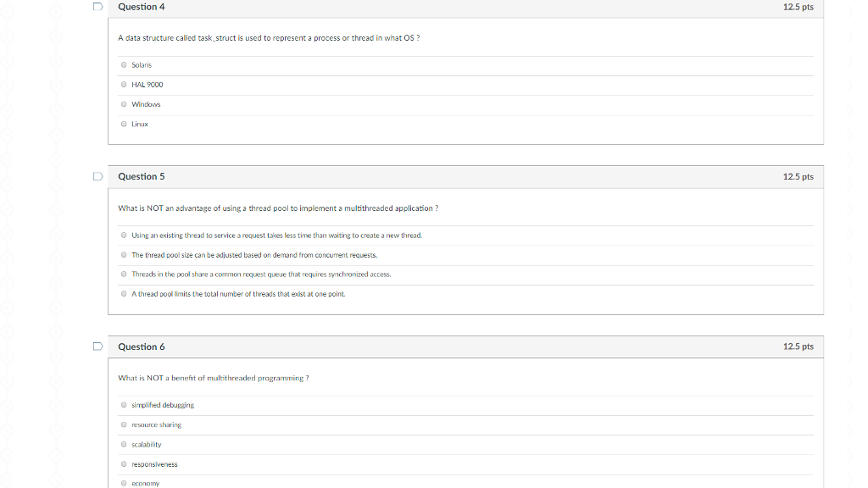The height and width of the screenshot is (488, 868).
Task: Pick 'Threads in the pool share a common request queue'
Action: point(124,274)
